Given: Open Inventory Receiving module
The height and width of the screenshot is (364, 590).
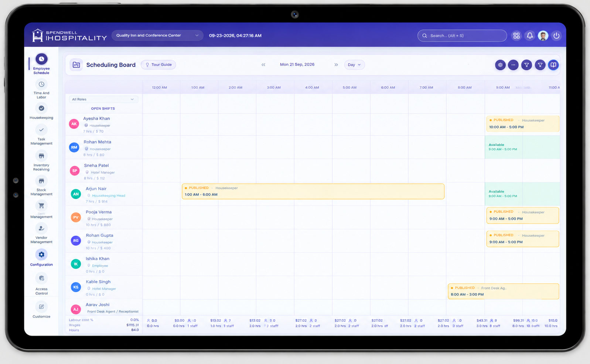Looking at the screenshot, I should 41,161.
